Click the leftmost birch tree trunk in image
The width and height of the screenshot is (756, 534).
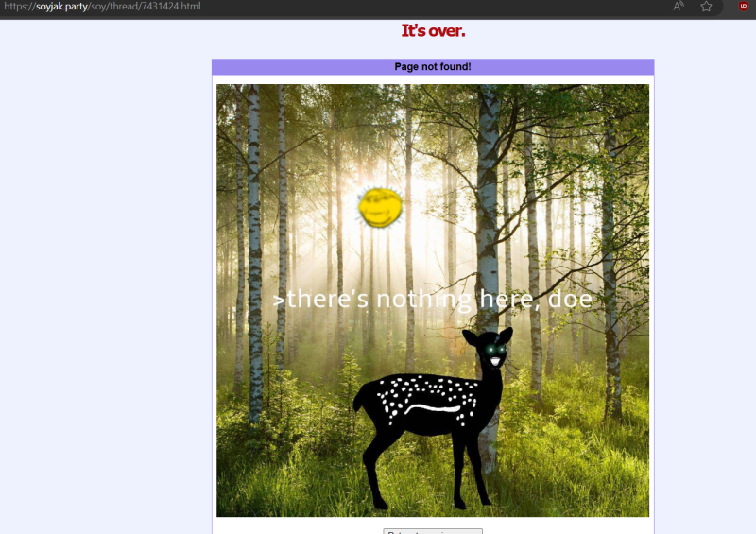pos(253,236)
